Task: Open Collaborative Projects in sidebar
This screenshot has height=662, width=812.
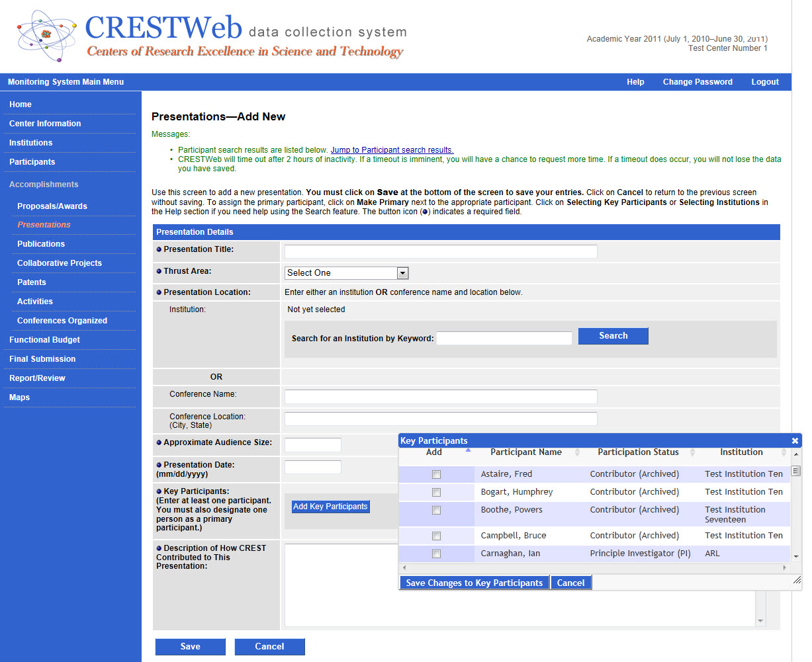Action: tap(60, 263)
